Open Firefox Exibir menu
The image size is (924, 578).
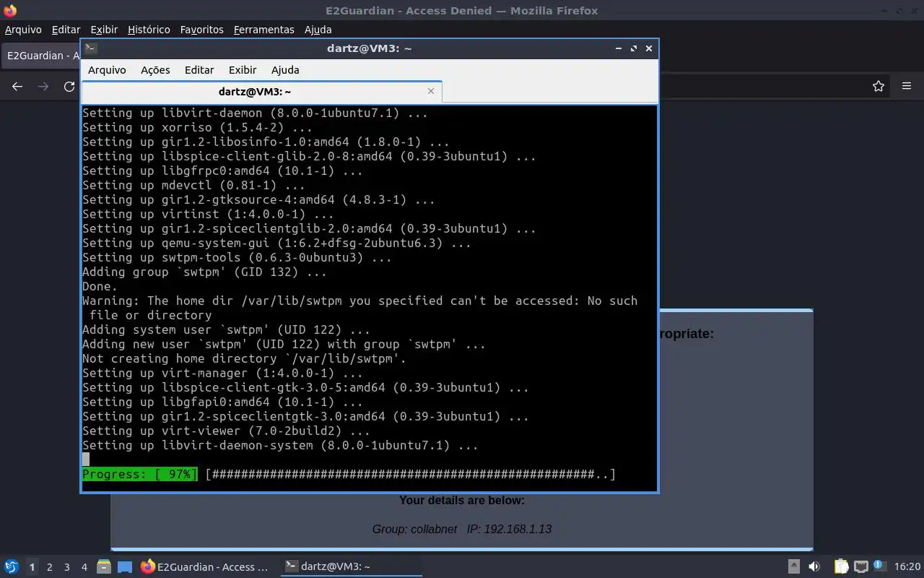(x=104, y=30)
